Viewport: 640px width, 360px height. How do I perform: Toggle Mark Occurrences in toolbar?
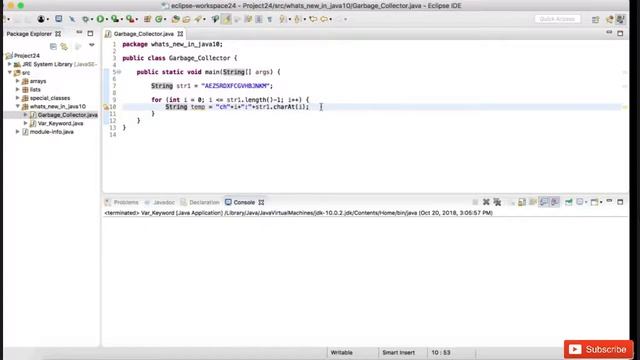click(226, 19)
